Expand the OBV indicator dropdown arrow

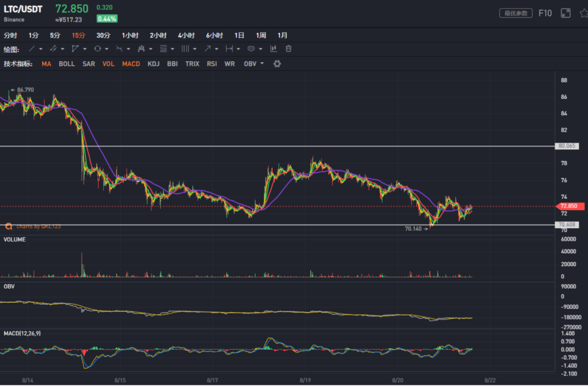(262, 63)
